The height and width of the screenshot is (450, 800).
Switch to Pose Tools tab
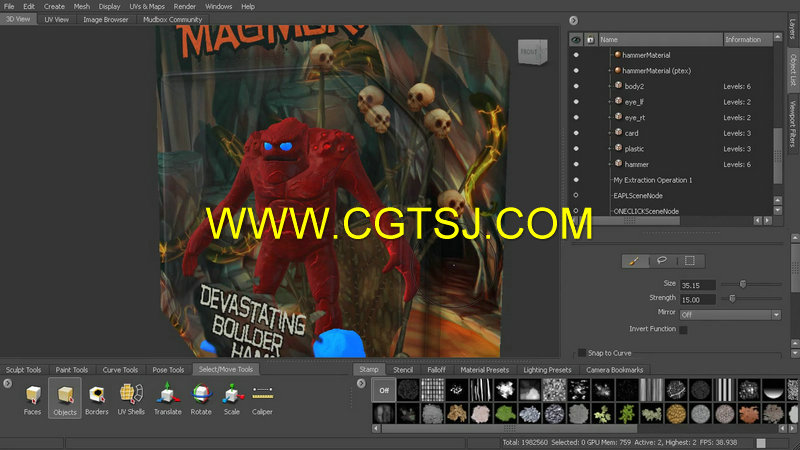(x=168, y=369)
